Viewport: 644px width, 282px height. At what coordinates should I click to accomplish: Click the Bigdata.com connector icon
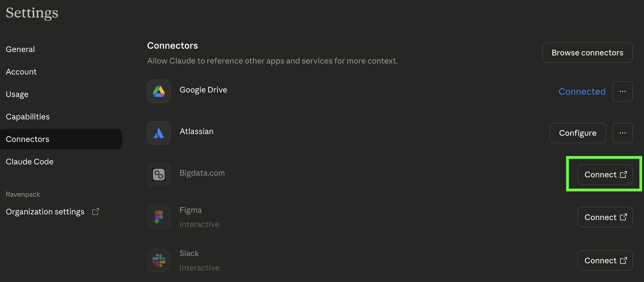click(x=159, y=174)
